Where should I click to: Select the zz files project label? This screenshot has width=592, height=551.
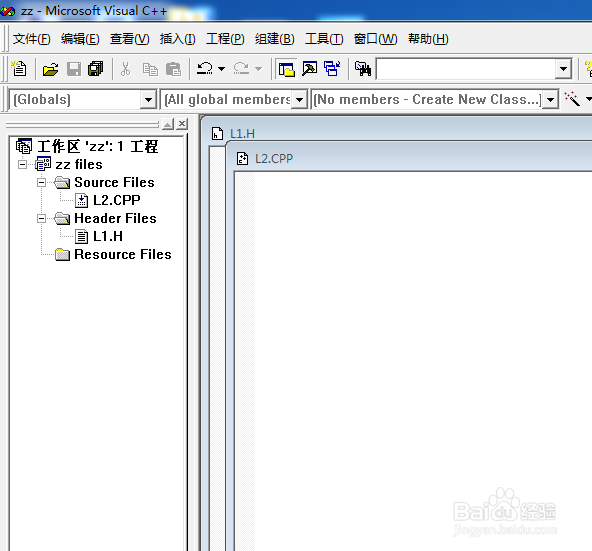click(79, 165)
